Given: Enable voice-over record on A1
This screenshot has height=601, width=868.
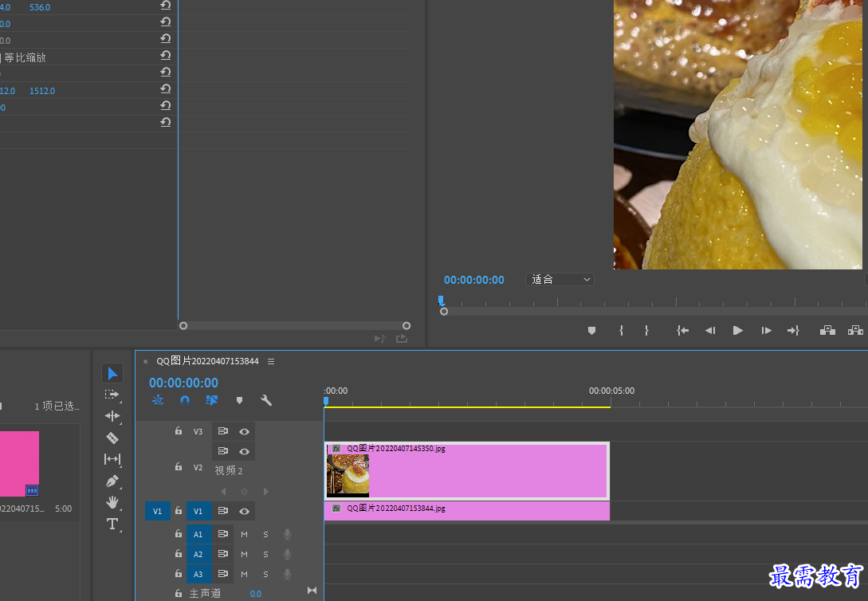Looking at the screenshot, I should pos(287,534).
